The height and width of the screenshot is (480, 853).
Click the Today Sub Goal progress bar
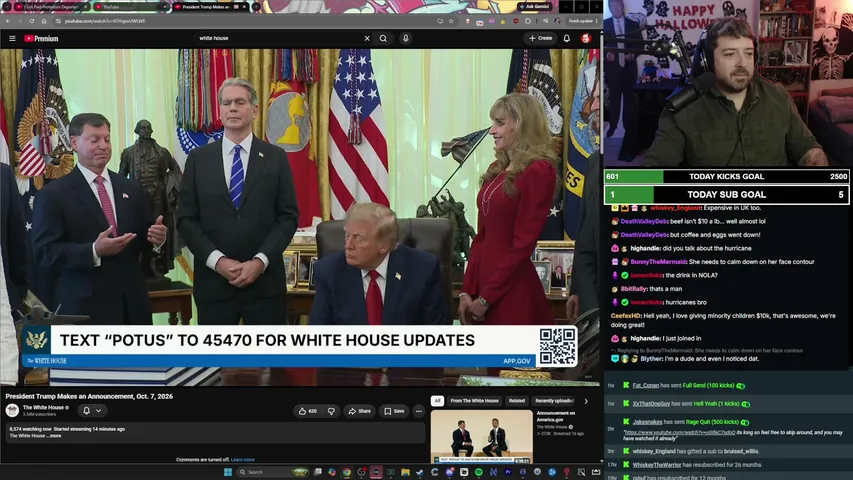[726, 195]
